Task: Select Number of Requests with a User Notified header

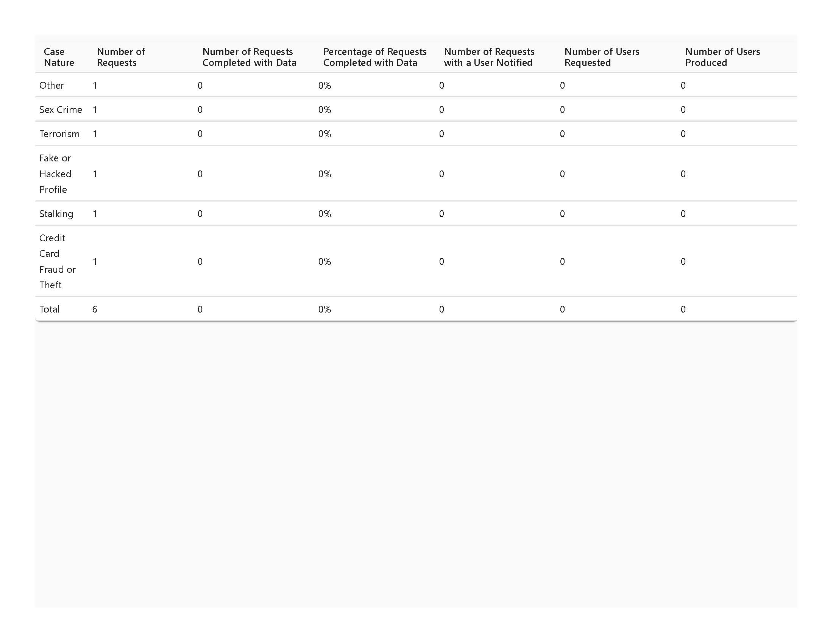Action: (x=489, y=57)
